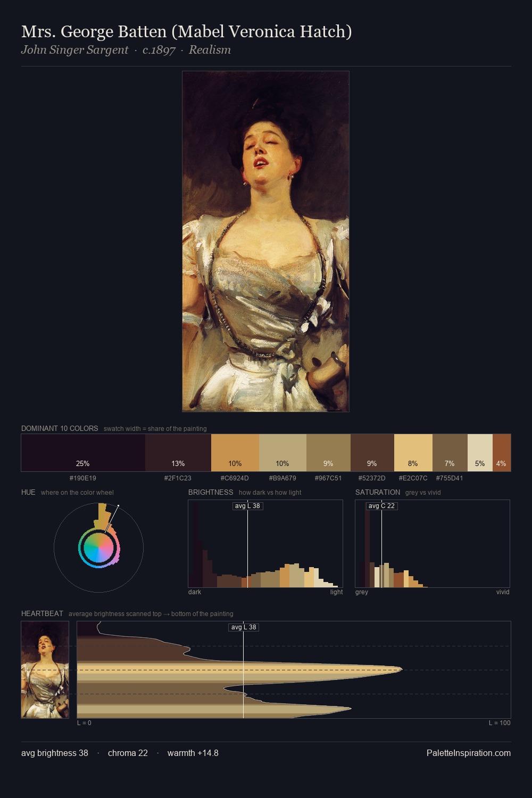Pick the 10% beige swatch #B9A679

tap(282, 453)
